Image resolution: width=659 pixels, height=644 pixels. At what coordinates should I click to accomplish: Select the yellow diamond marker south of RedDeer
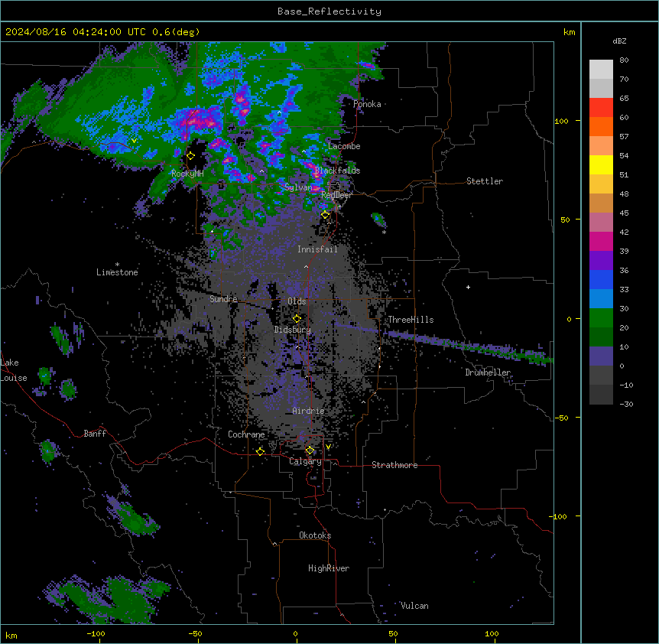coord(326,215)
